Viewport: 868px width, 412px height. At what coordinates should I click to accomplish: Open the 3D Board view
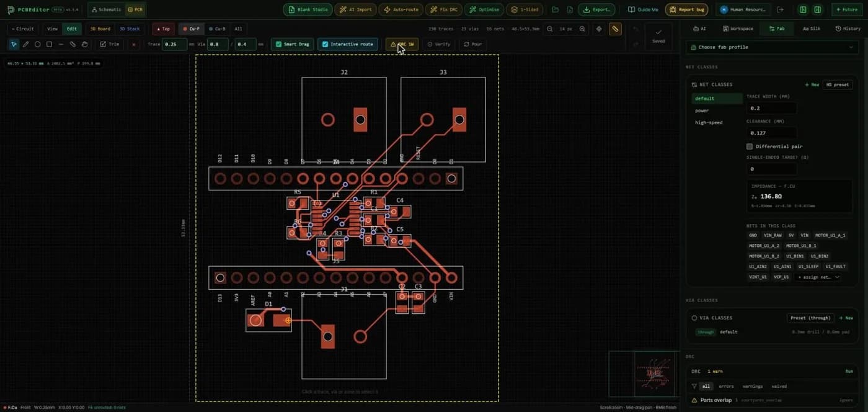coord(100,29)
